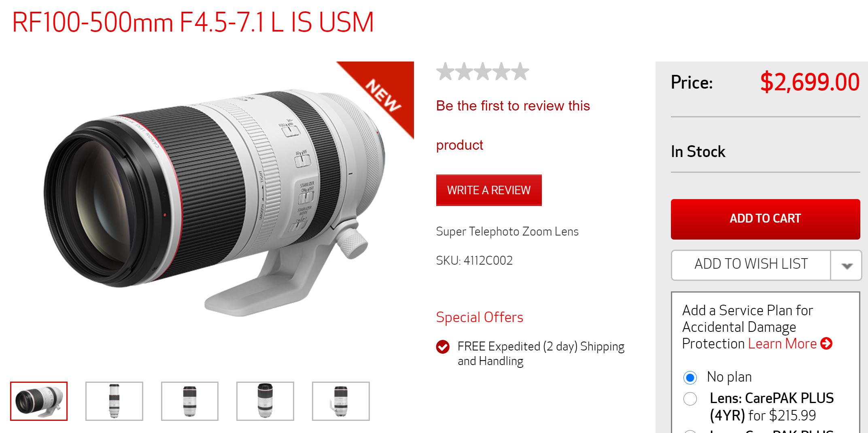
Task: Show the third lens thumbnail image
Action: [190, 401]
